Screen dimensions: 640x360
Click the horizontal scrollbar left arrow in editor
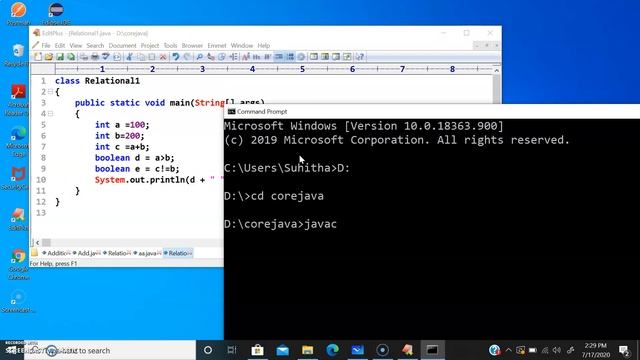tap(38, 242)
